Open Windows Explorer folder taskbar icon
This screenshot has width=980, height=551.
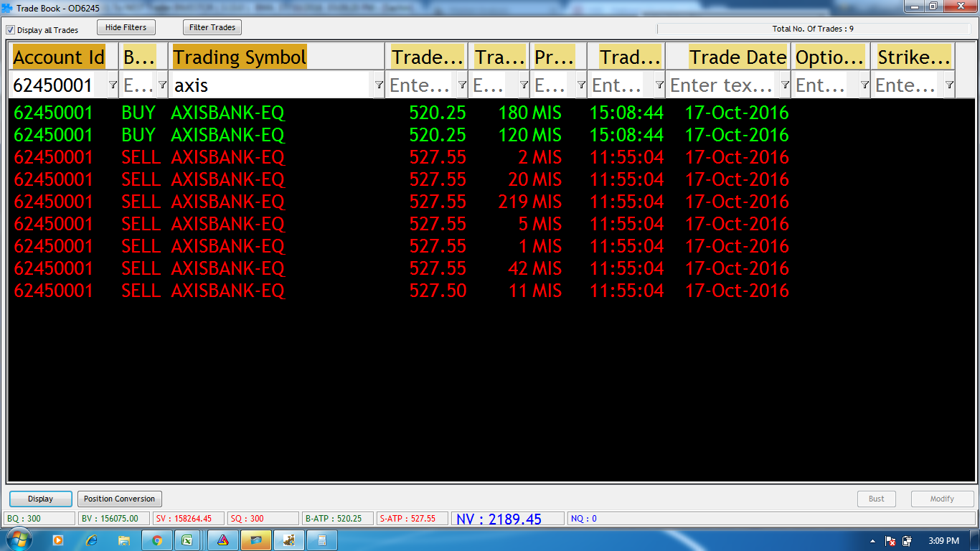(124, 540)
